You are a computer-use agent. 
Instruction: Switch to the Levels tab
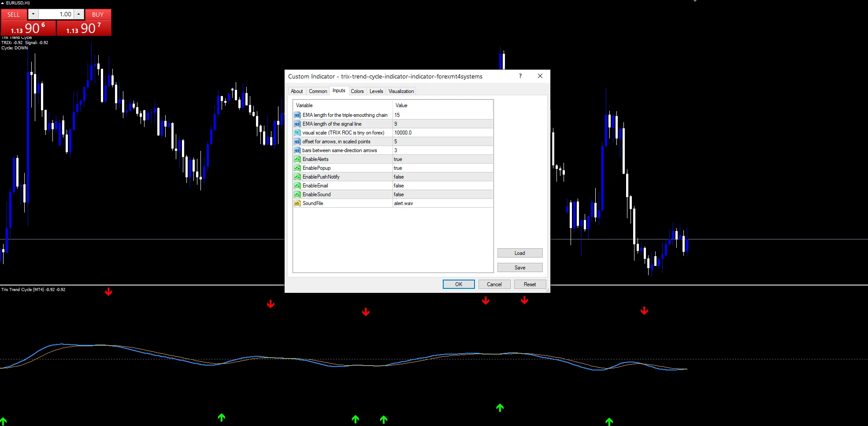coord(376,91)
